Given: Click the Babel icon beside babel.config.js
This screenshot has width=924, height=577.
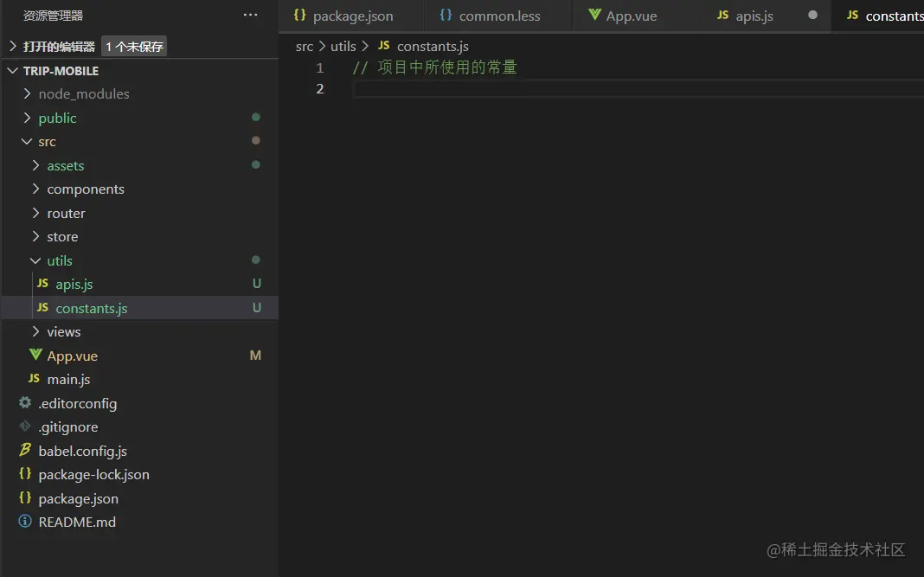Looking at the screenshot, I should click(x=25, y=450).
